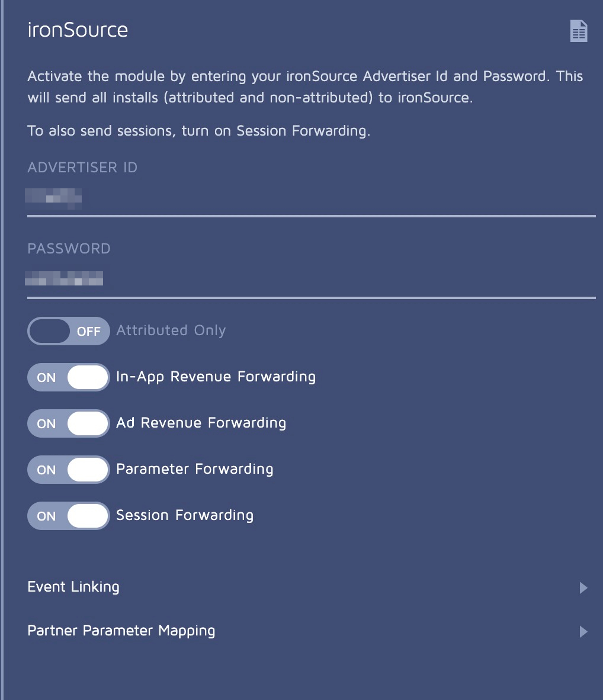Viewport: 603px width, 700px height.
Task: Click the ironSource panel heading
Action: click(x=78, y=30)
